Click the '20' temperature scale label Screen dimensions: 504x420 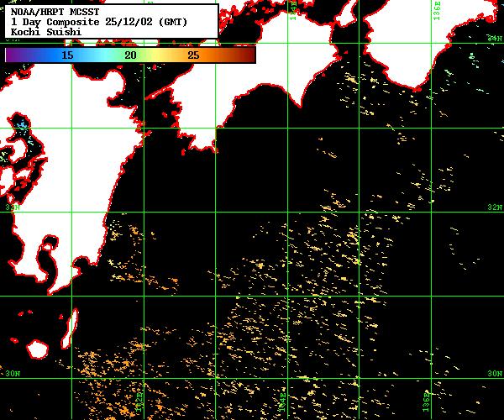pyautogui.click(x=130, y=55)
